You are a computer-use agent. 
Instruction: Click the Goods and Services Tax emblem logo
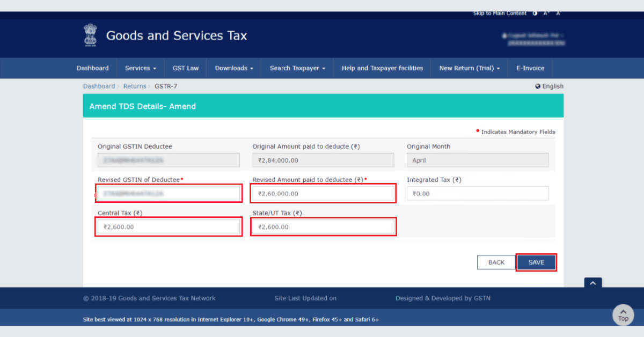point(90,35)
